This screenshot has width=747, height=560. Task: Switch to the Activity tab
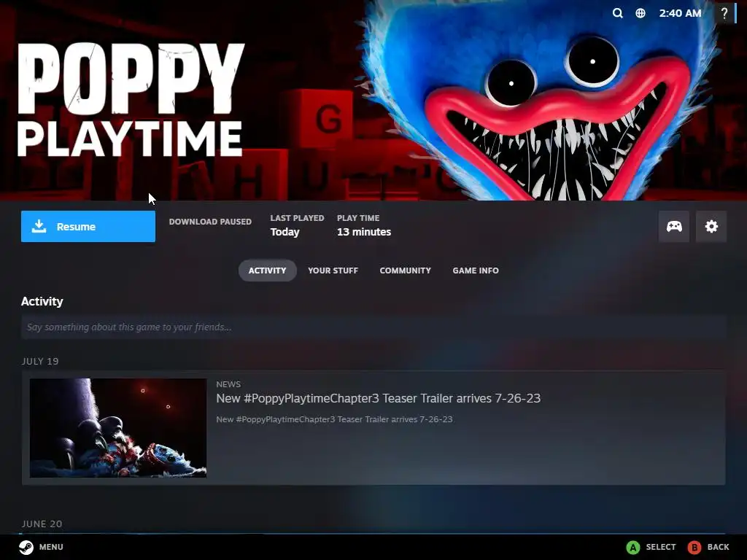[x=267, y=271]
